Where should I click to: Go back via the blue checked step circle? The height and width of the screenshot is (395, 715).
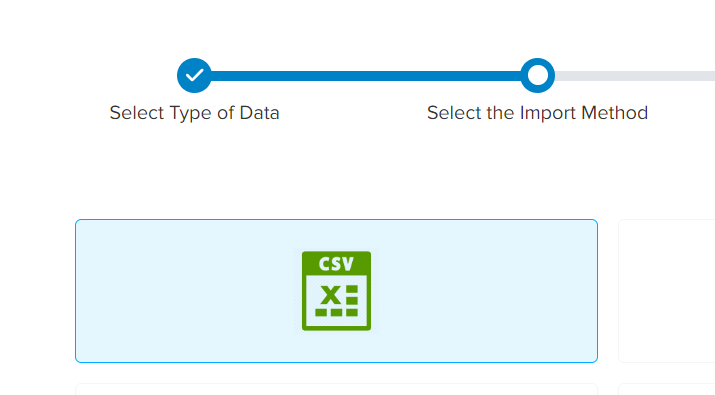pyautogui.click(x=194, y=75)
